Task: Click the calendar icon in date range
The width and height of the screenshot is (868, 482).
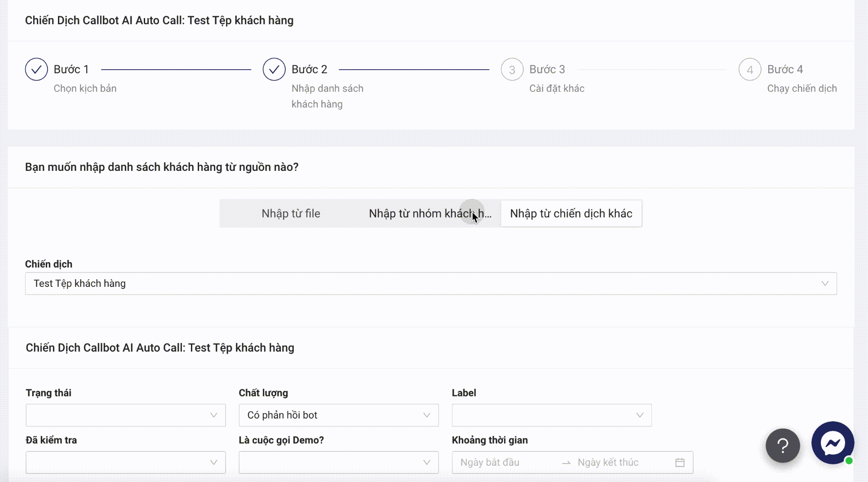Action: 680,462
